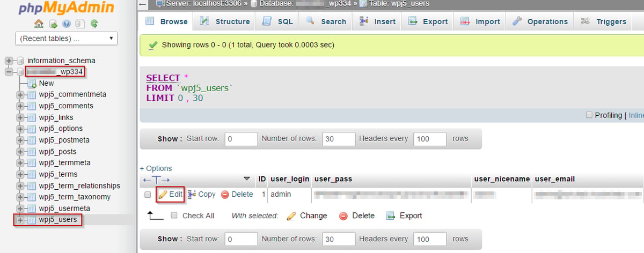Expand the wpj5_terms table node
Image resolution: width=644 pixels, height=253 pixels.
tap(20, 174)
